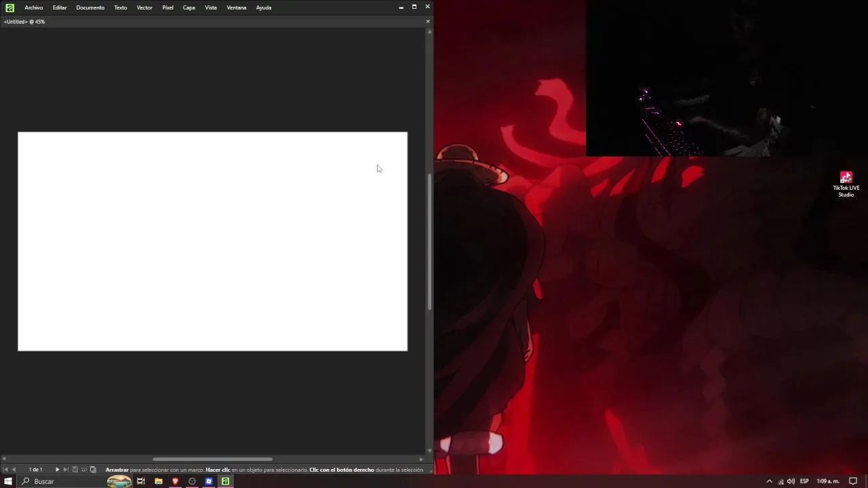Open the Pixel menu
Screen dimensions: 868x488
(167, 7)
